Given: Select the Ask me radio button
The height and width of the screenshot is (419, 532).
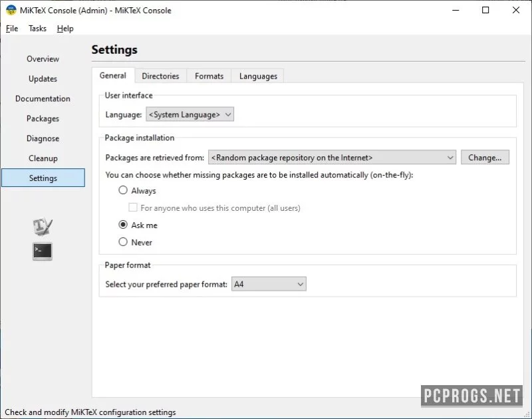Looking at the screenshot, I should (123, 225).
